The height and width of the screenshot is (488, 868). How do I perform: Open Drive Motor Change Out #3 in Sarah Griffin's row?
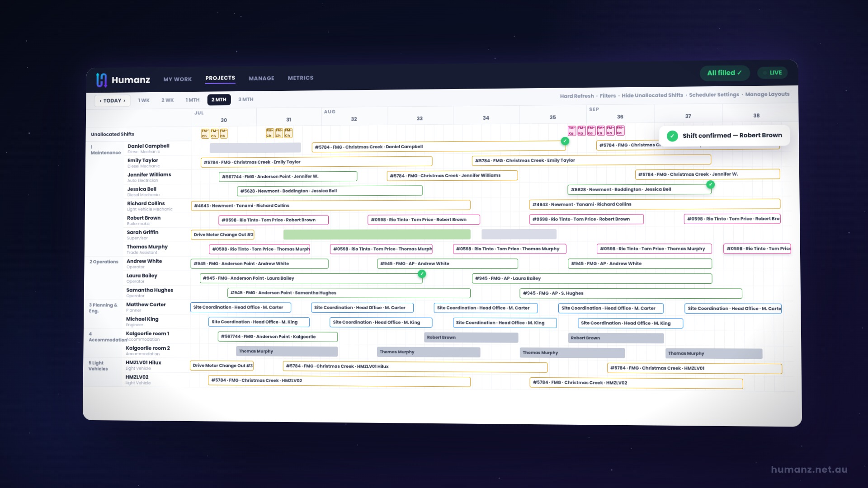(222, 235)
